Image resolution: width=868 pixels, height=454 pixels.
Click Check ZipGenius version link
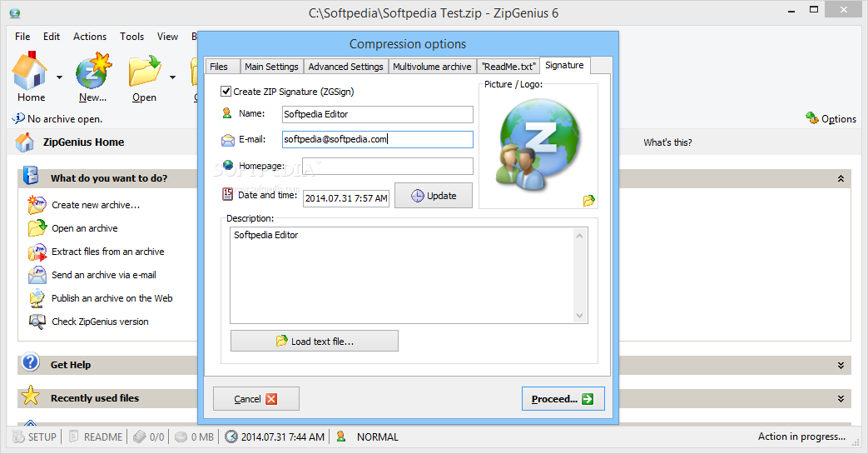point(100,322)
